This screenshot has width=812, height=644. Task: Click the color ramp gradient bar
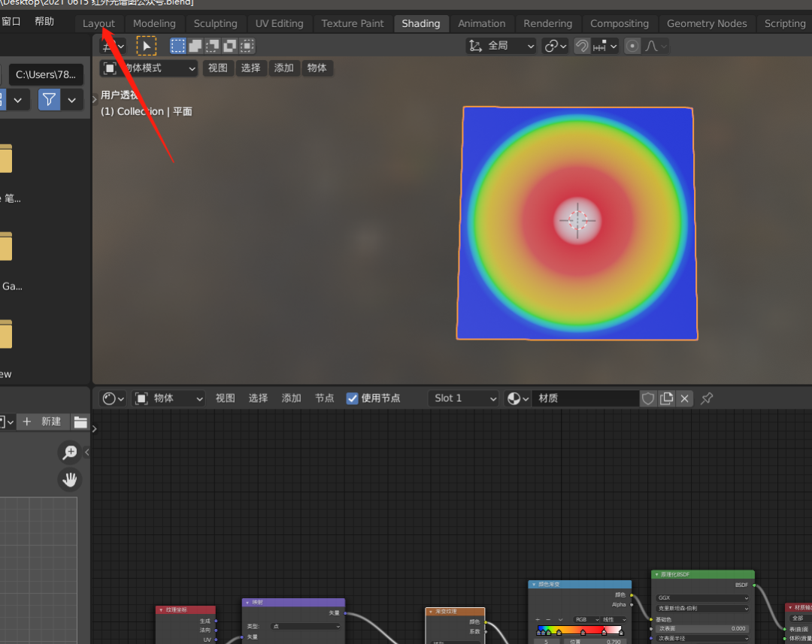pos(580,630)
